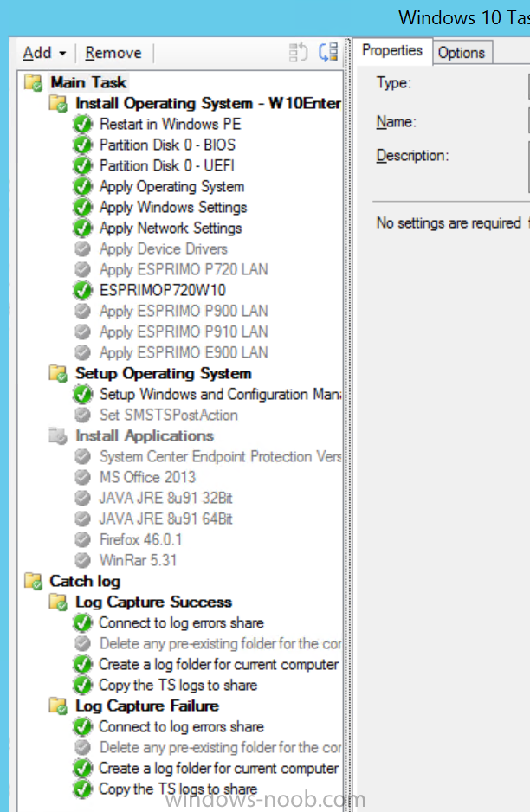
Task: Click the green check icon for Restart in Windows PE
Action: coord(83,125)
